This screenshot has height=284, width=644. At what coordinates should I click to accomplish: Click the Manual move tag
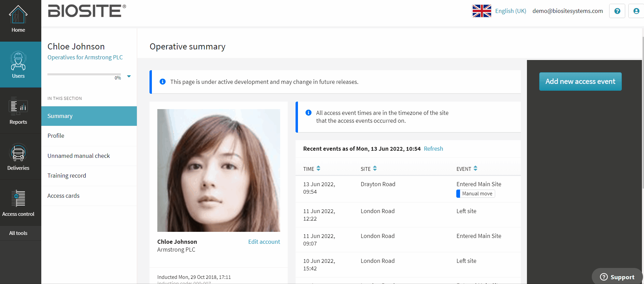[476, 194]
